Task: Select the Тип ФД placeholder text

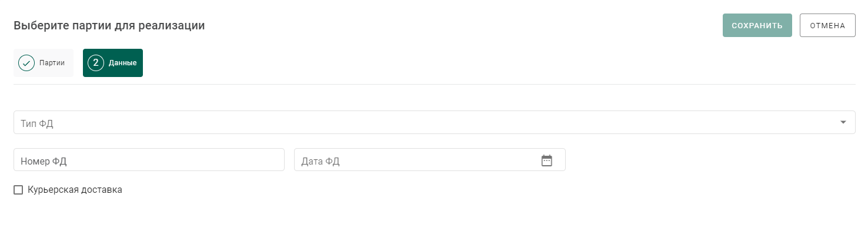Action: tap(37, 123)
